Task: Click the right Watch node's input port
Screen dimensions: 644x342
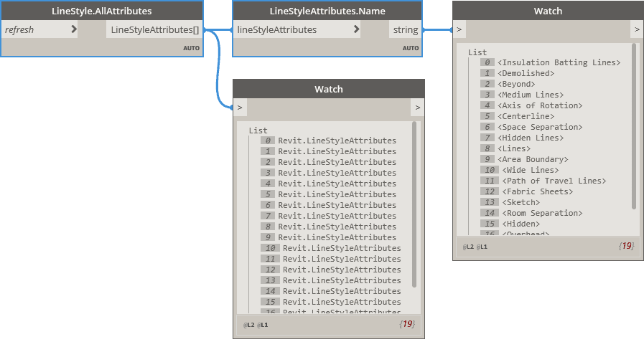Action: tap(459, 29)
